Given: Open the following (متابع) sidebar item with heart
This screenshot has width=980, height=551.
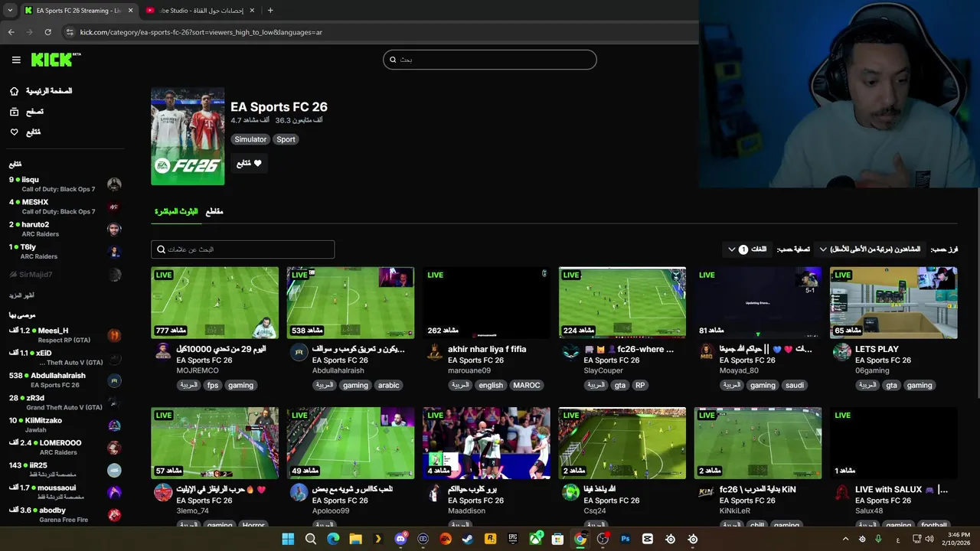Looking at the screenshot, I should click(x=24, y=132).
